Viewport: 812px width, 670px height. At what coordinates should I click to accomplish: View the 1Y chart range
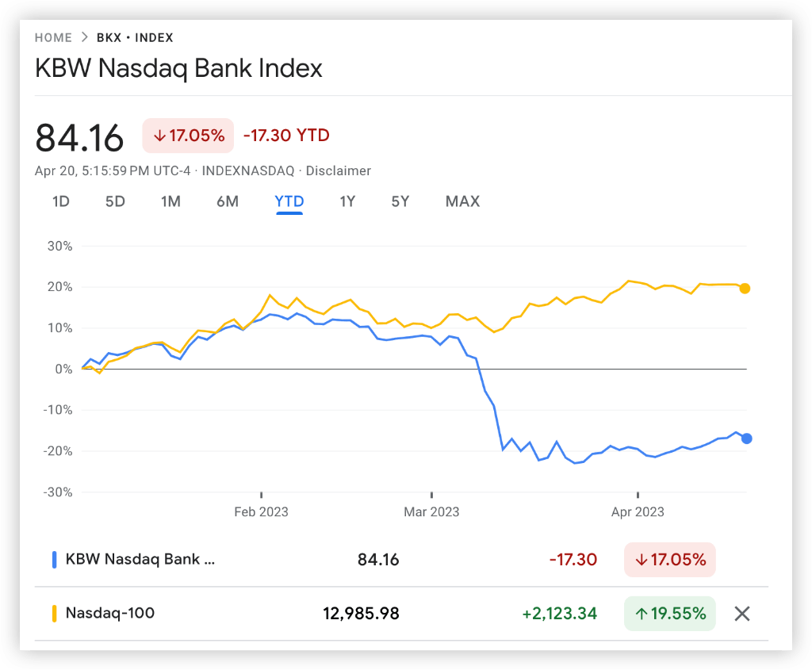point(347,201)
